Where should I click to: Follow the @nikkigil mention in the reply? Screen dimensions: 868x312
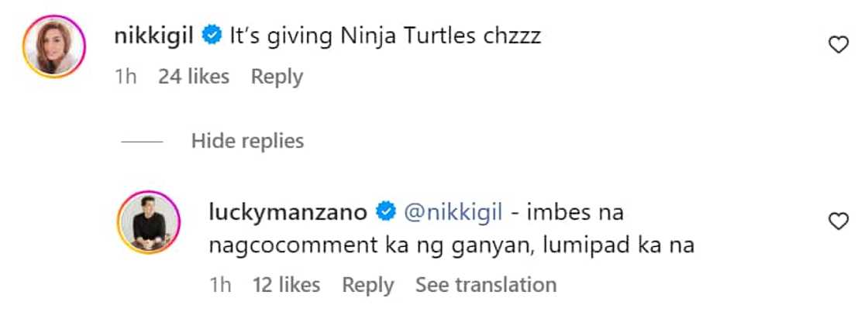tap(445, 211)
